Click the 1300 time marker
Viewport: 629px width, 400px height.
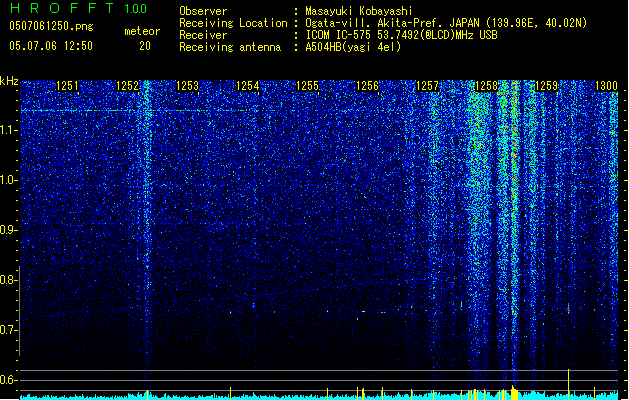tap(606, 86)
